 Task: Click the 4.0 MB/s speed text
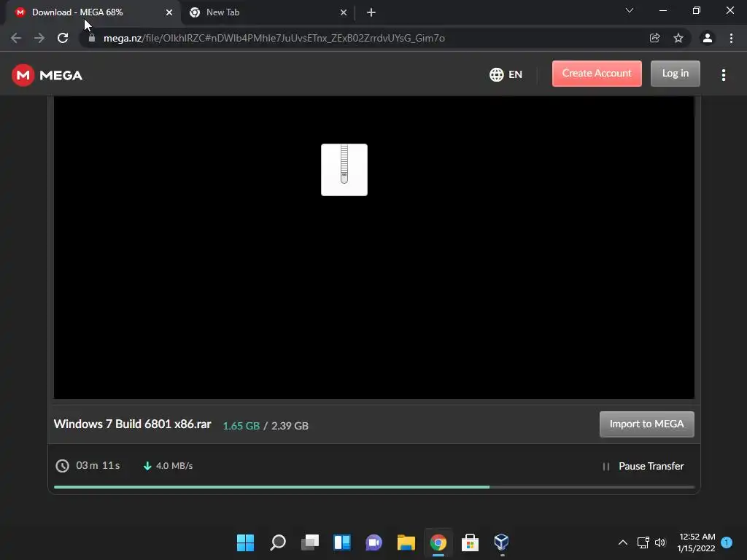(174, 466)
